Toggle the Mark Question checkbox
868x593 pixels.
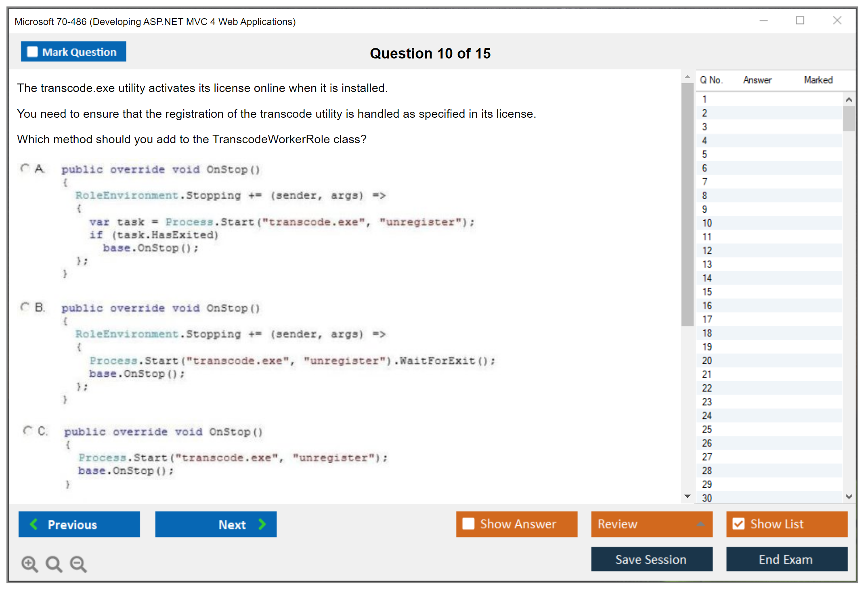(x=32, y=52)
